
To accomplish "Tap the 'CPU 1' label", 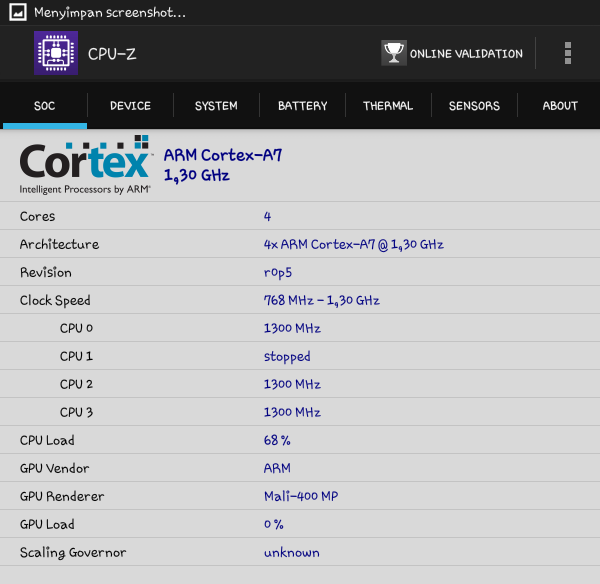I will coord(76,356).
